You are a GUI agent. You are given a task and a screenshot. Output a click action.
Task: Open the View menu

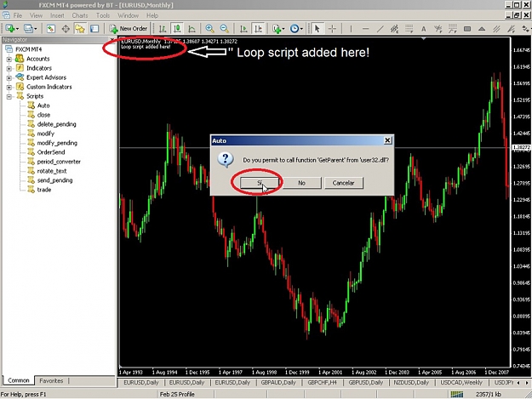point(36,15)
